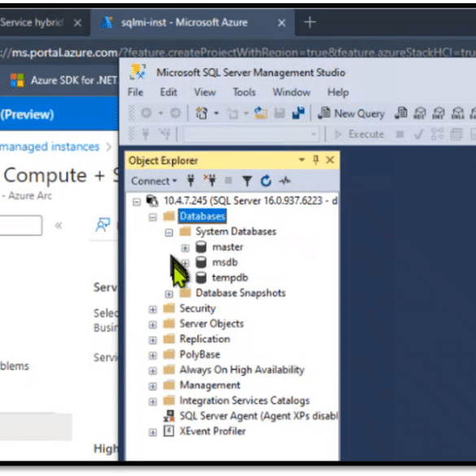Open the Window menu

click(291, 92)
